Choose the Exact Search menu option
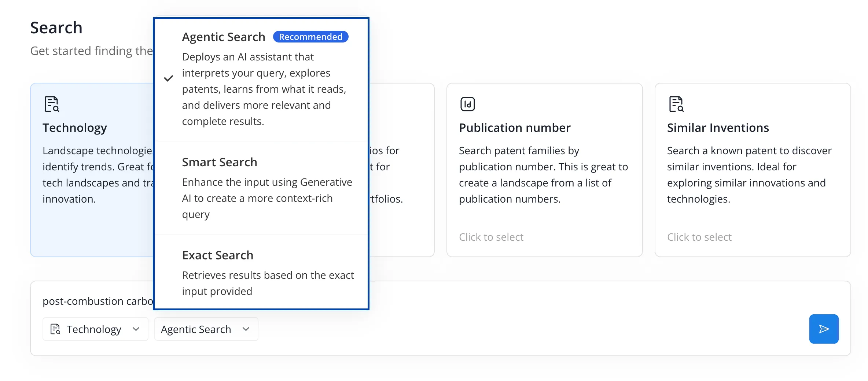The image size is (868, 381). [x=261, y=272]
